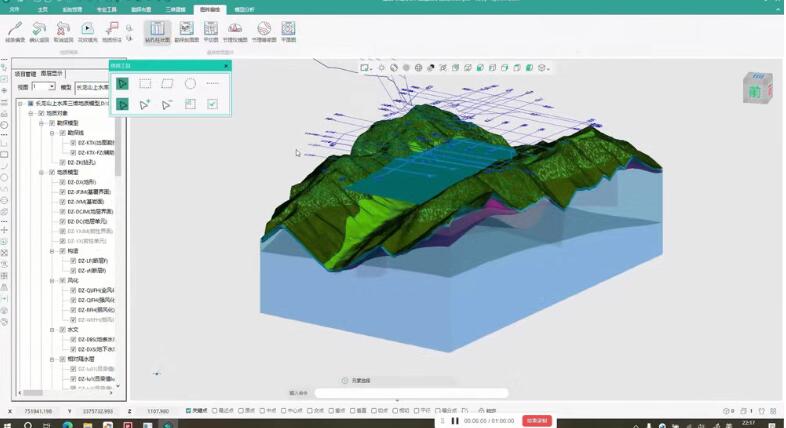Click the add-to-selection arrow tool

tap(146, 104)
